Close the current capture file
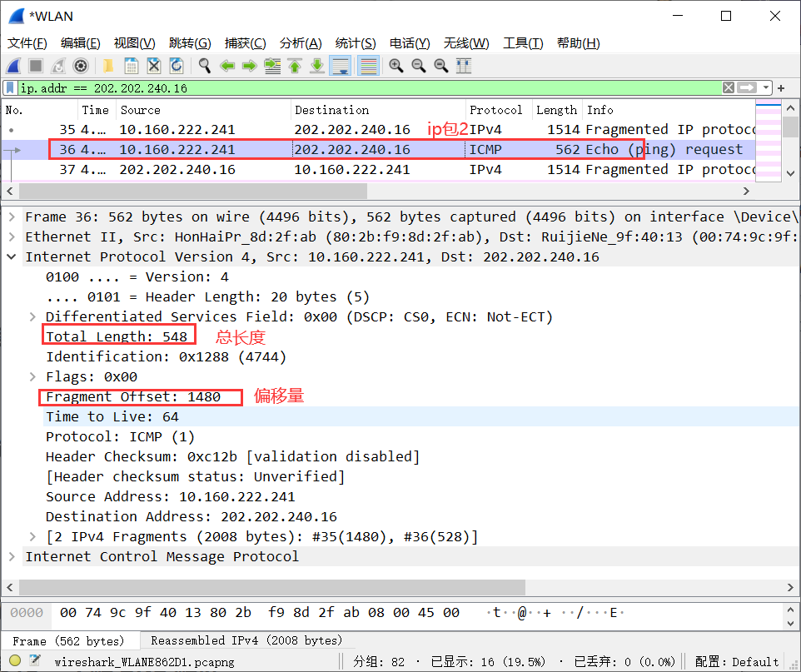Viewport: 801px width, 672px height. tap(154, 66)
